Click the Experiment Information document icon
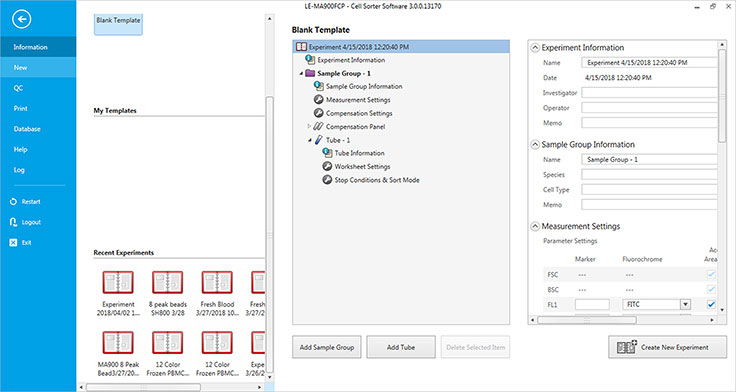 click(310, 60)
